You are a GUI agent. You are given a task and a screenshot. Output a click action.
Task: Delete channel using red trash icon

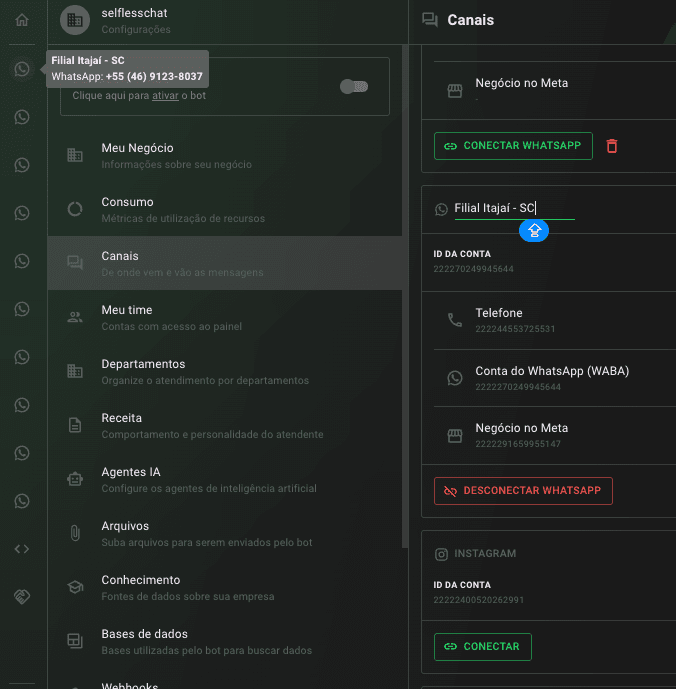pos(612,146)
